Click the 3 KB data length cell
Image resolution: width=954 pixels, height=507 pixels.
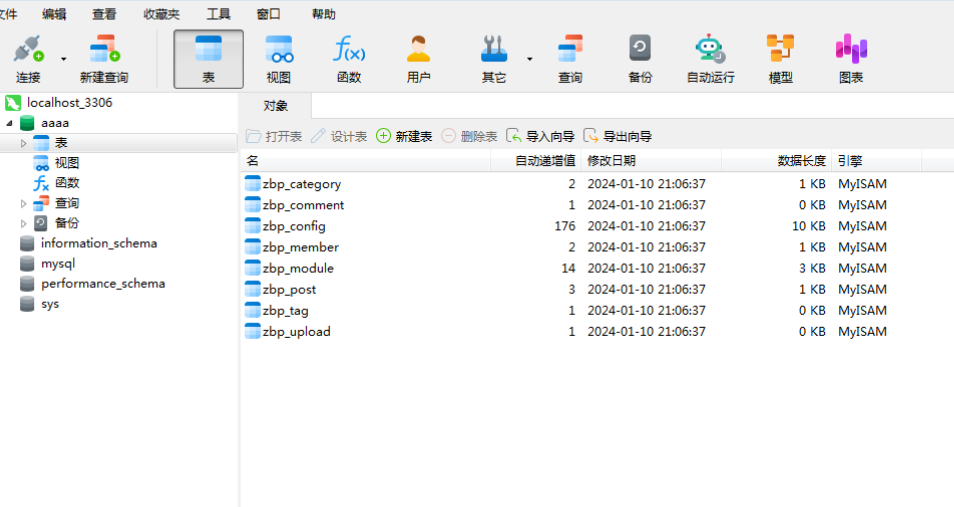point(812,268)
